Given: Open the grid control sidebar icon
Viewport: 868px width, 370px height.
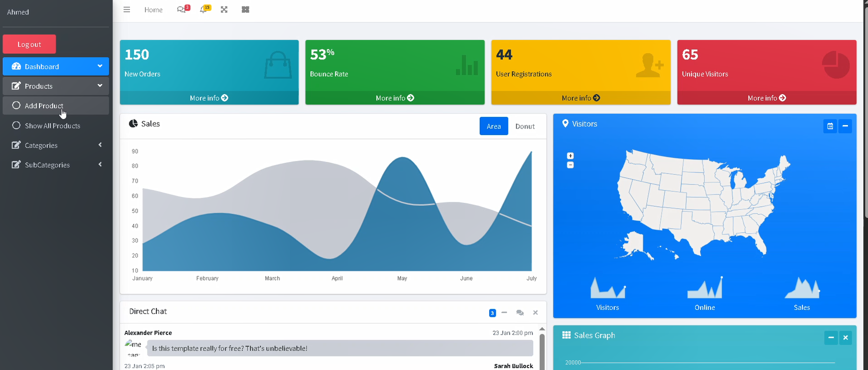Looking at the screenshot, I should (x=245, y=9).
